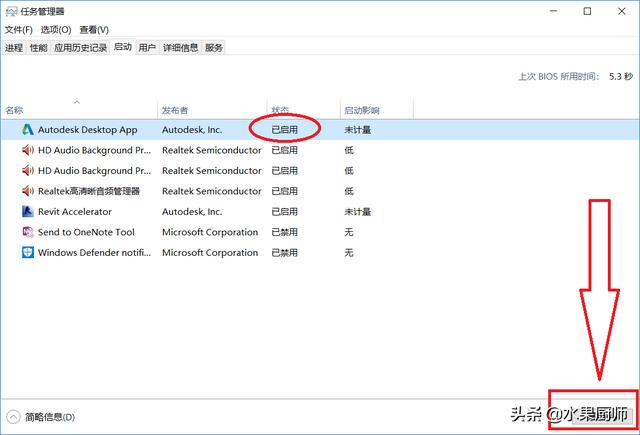Click the 状态 column header
The height and width of the screenshot is (435, 640).
coord(281,109)
